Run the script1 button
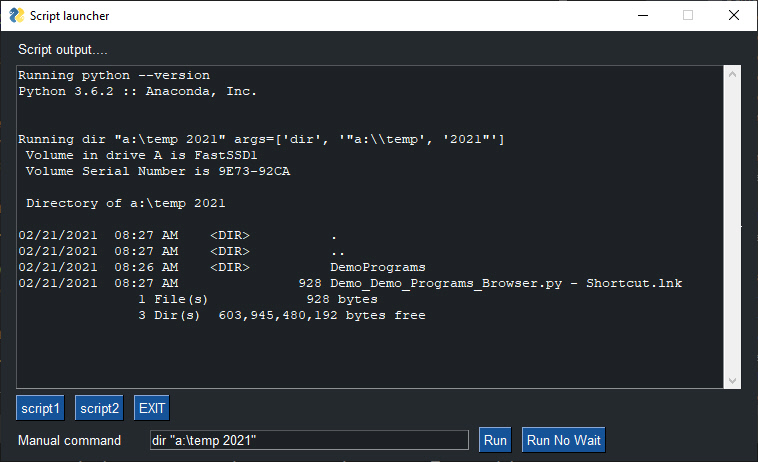This screenshot has height=462, width=758. pyautogui.click(x=41, y=408)
